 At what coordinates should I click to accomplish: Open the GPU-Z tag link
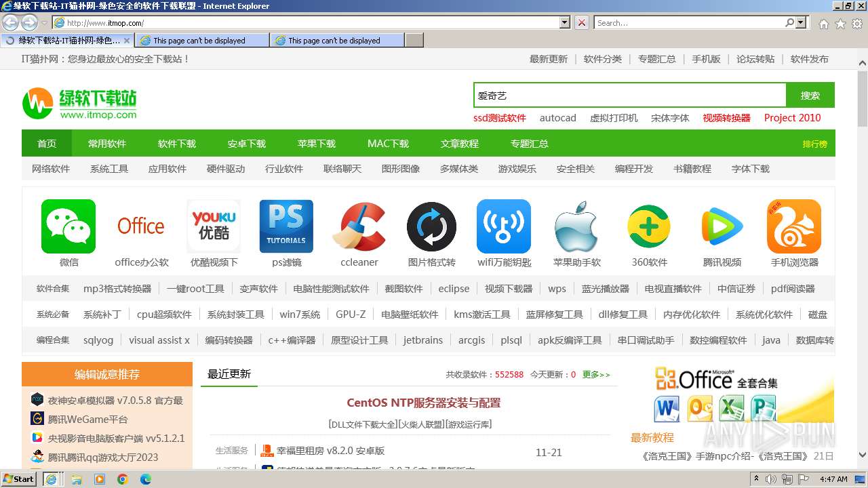pos(351,314)
